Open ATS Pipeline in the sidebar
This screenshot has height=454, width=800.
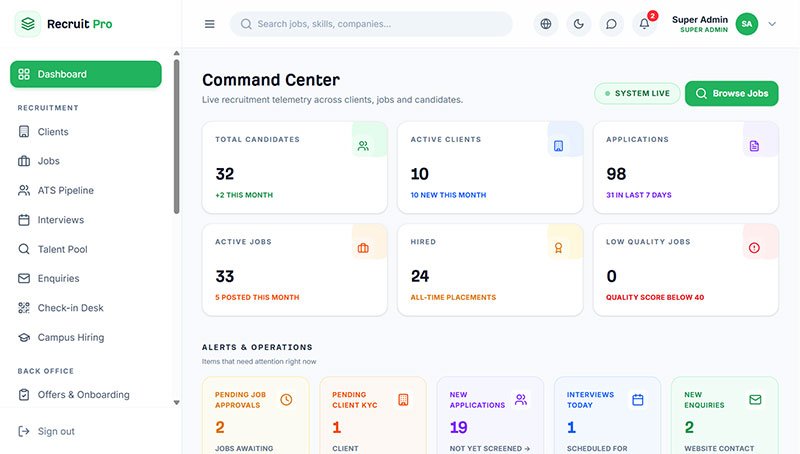click(86, 190)
